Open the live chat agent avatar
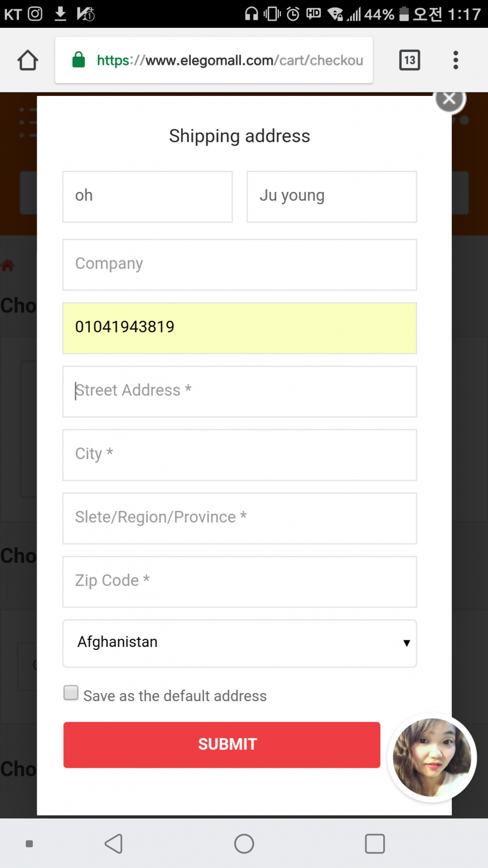The image size is (488, 868). pos(432,757)
